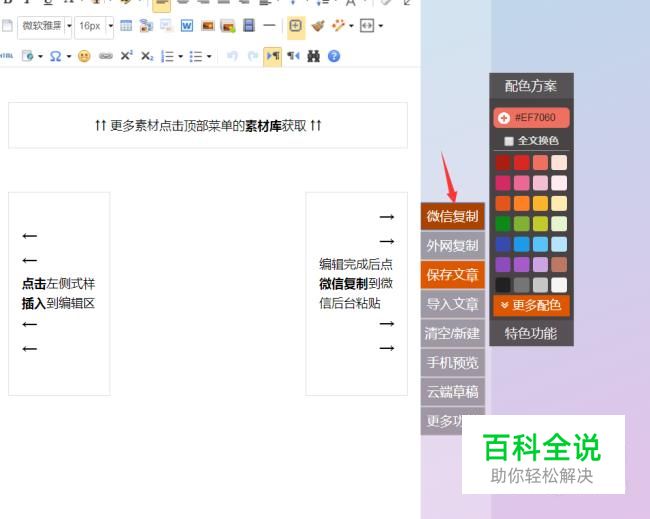This screenshot has width=650, height=519.
Task: Insert a video using film icon
Action: [249, 26]
